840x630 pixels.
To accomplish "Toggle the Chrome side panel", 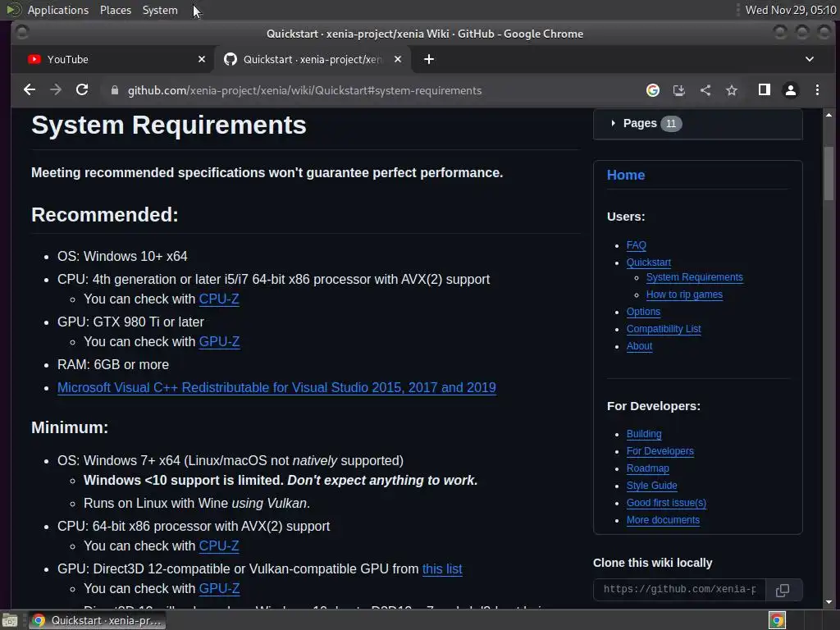I will coord(764,90).
